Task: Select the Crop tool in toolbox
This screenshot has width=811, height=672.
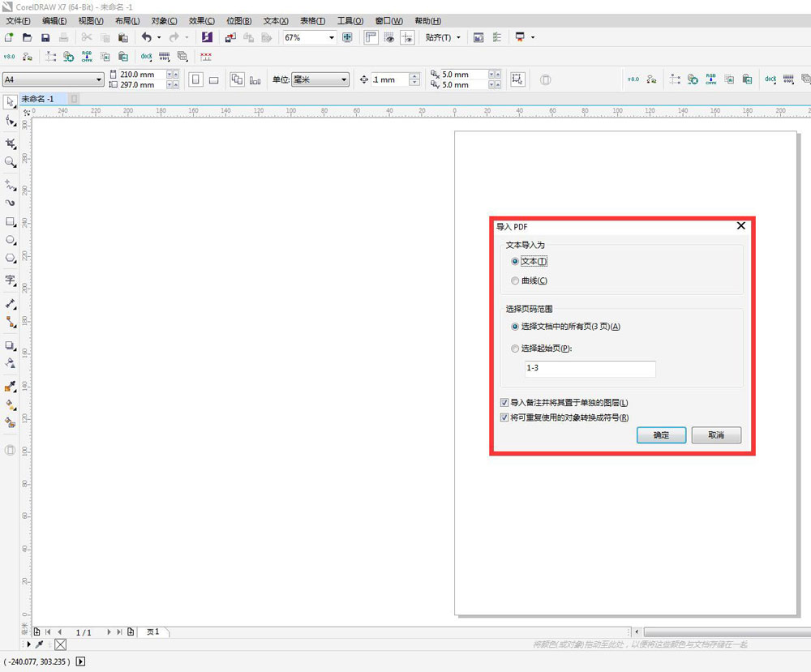Action: click(x=11, y=143)
